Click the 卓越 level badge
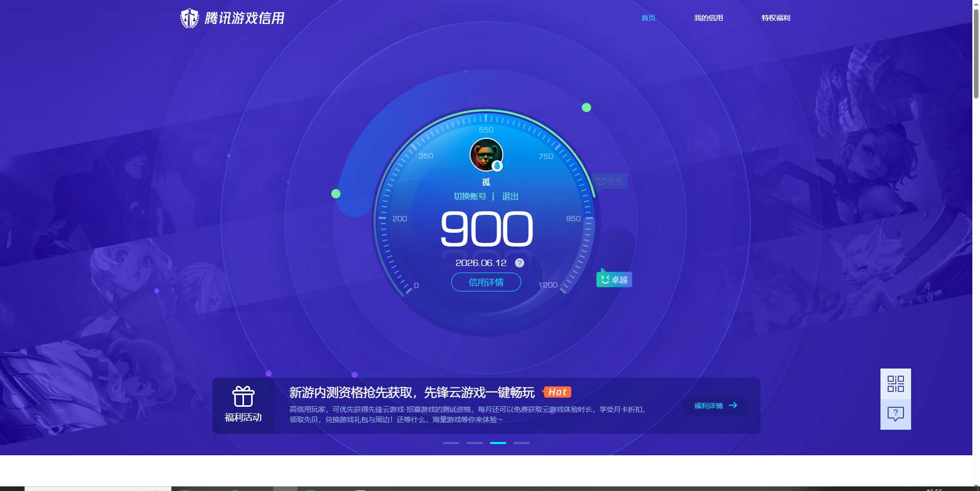Viewport: 980px width, 491px height. tap(614, 279)
